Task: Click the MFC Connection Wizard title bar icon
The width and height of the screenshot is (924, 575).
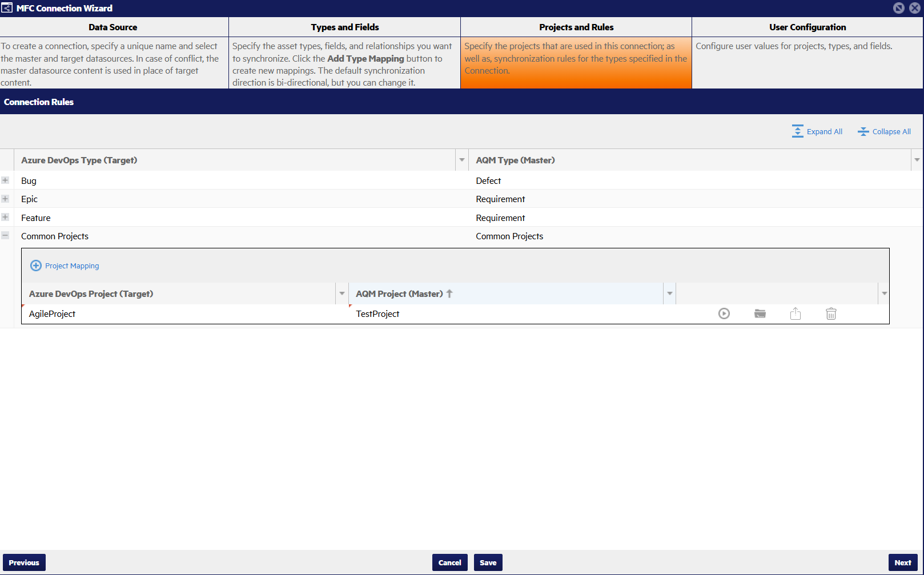Action: [7, 7]
